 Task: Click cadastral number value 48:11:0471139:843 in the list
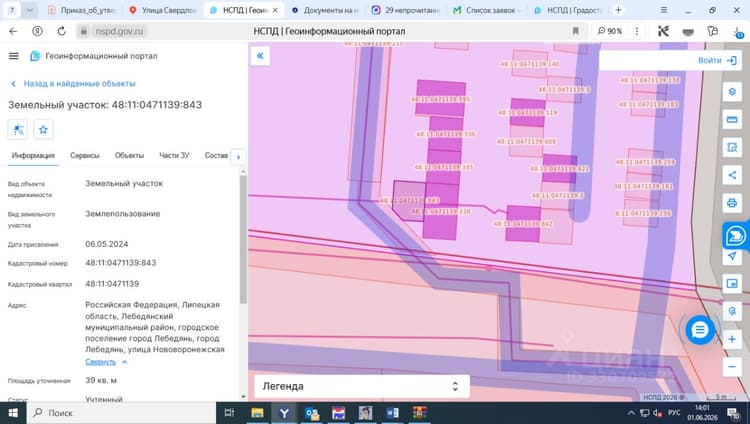121,263
